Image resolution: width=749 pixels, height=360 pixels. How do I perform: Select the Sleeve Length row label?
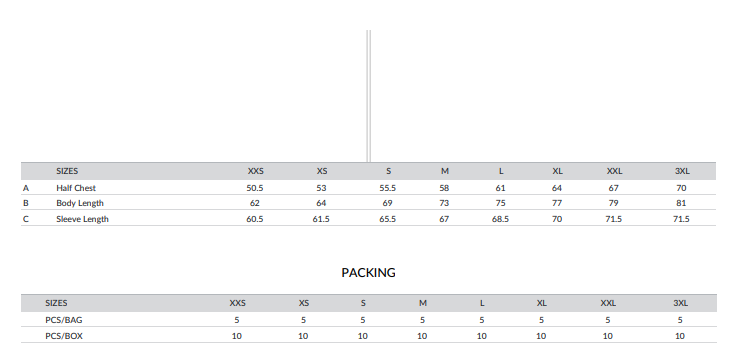(x=82, y=219)
